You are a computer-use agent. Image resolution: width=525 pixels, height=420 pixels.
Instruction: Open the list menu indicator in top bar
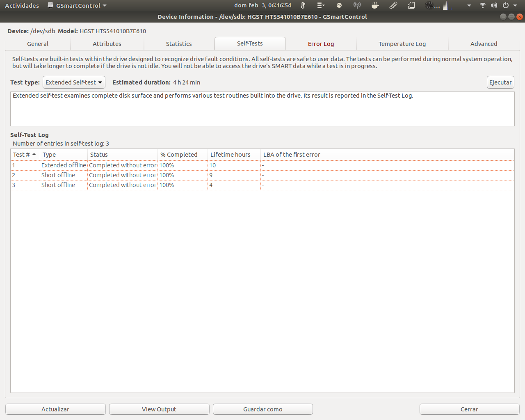[321, 5]
